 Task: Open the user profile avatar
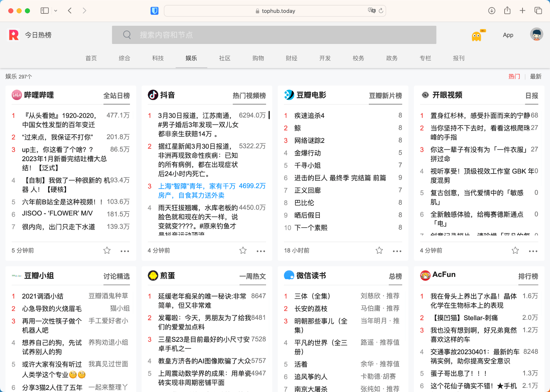tap(536, 34)
